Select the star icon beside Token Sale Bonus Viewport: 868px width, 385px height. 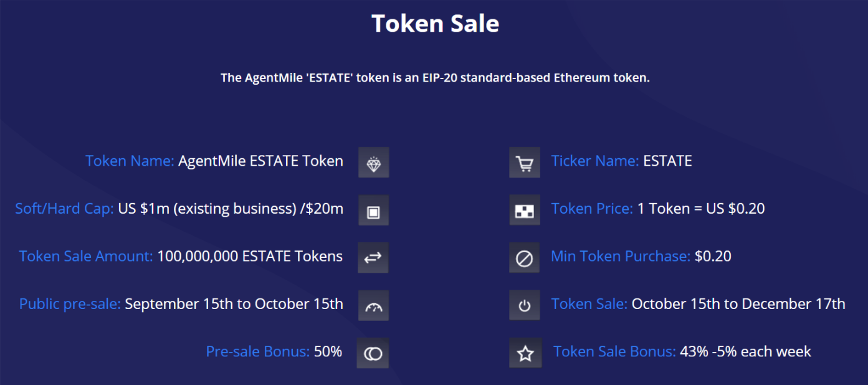(525, 353)
